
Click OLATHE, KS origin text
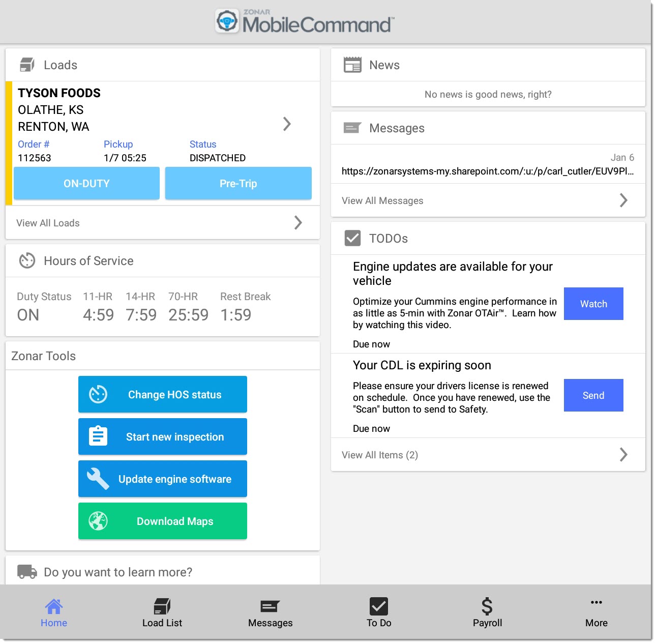click(51, 109)
